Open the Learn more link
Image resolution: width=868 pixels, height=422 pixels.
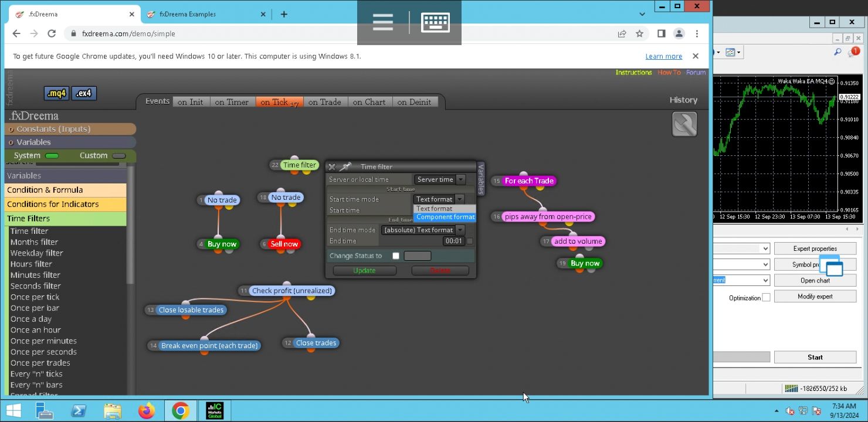coord(664,56)
